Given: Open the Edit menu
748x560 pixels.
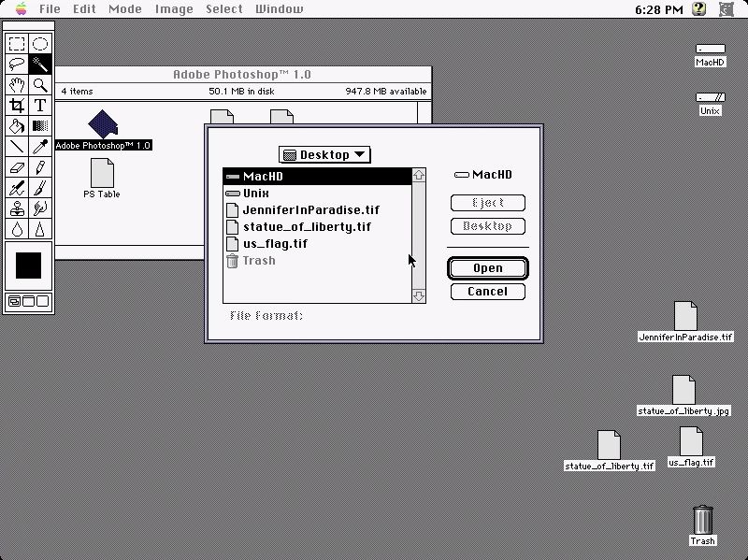Looking at the screenshot, I should click(84, 8).
